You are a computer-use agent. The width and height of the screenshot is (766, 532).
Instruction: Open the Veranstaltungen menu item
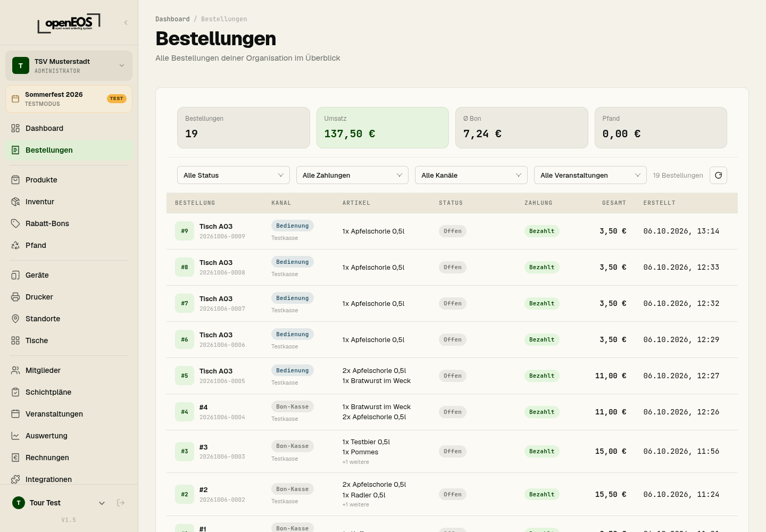(x=69, y=414)
